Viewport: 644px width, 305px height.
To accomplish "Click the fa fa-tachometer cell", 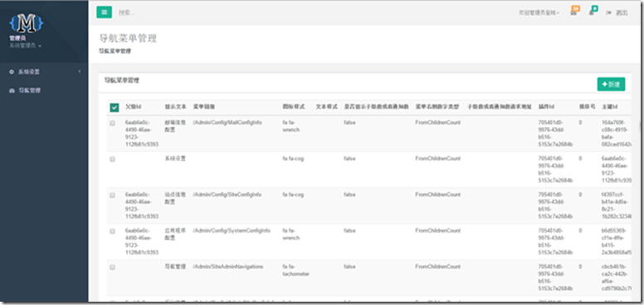I will 295,270.
